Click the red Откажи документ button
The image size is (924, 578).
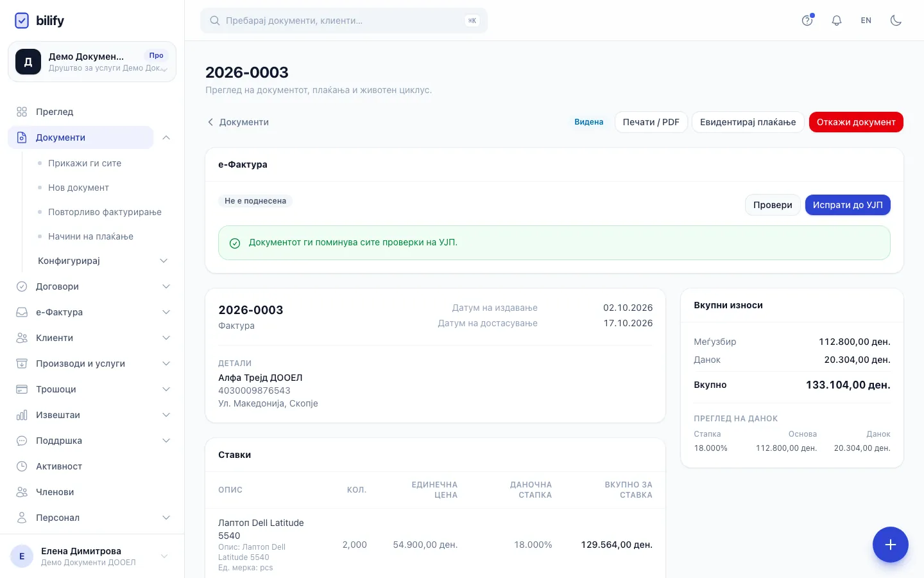(856, 122)
